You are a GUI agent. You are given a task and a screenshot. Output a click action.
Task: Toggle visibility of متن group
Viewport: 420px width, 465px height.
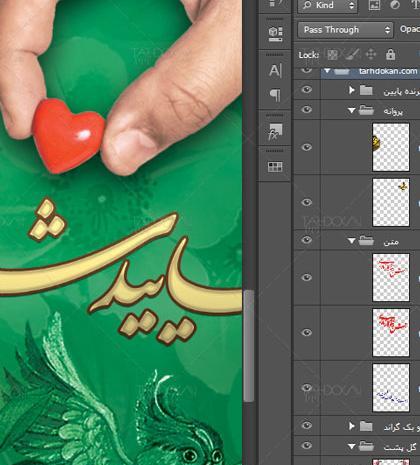point(307,240)
